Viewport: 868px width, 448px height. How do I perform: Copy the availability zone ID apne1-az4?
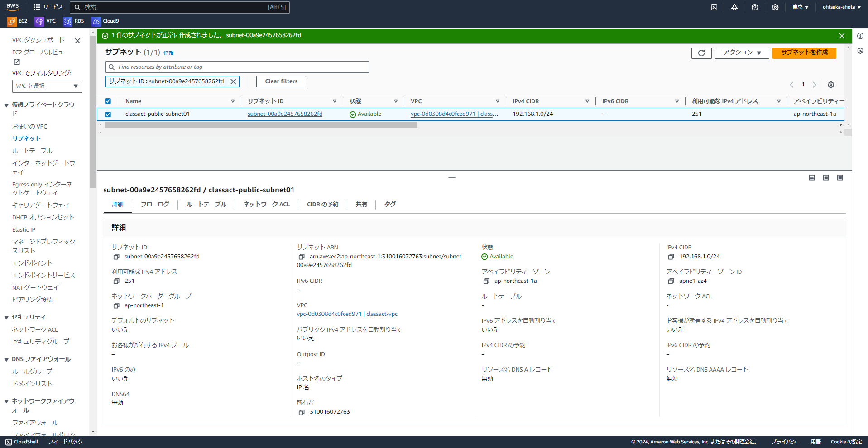coord(671,281)
